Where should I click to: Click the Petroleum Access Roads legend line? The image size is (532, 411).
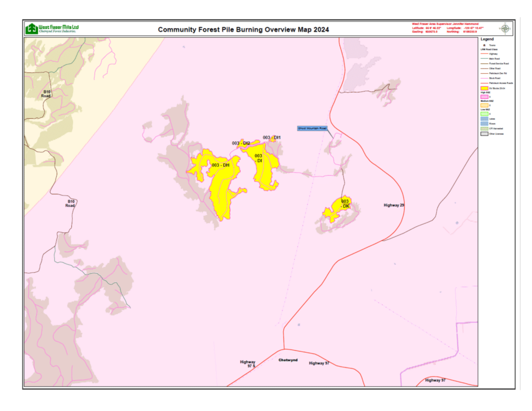[484, 83]
